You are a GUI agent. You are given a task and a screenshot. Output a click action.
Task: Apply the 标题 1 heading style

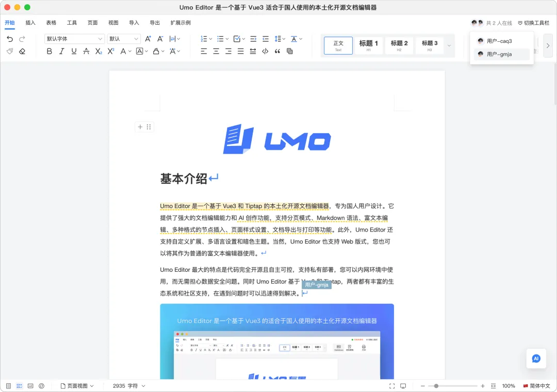[x=368, y=45]
